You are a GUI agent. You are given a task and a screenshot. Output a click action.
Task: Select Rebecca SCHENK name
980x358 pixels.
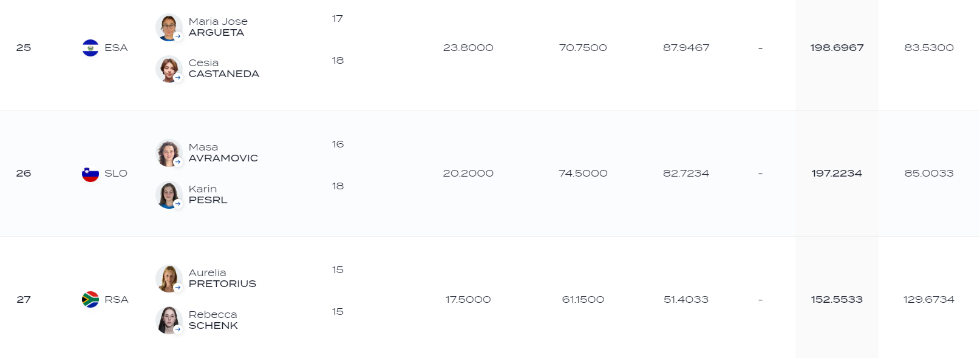click(x=213, y=320)
